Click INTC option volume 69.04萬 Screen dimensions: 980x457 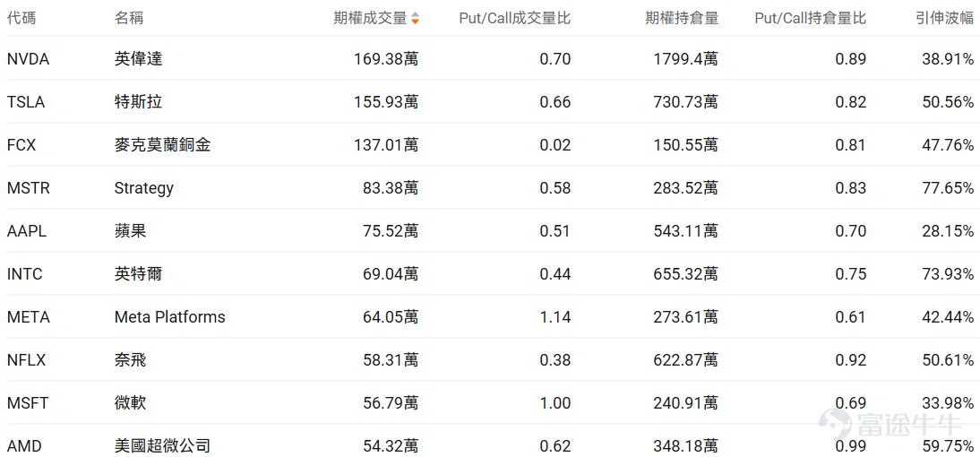pyautogui.click(x=391, y=274)
